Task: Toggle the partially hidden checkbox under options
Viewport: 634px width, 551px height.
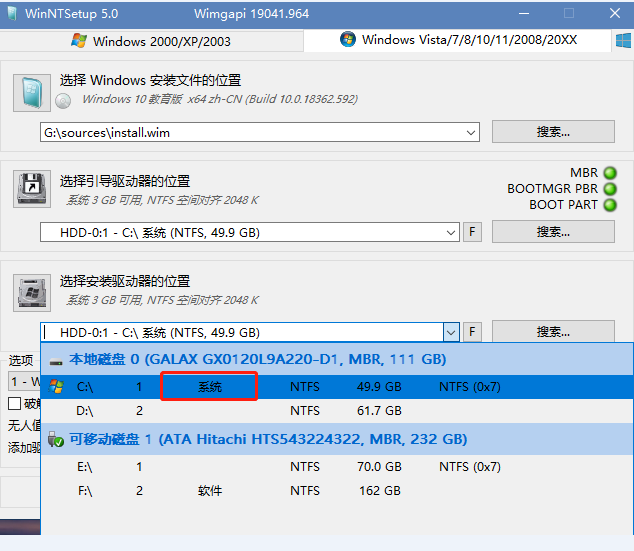Action: click(x=15, y=403)
